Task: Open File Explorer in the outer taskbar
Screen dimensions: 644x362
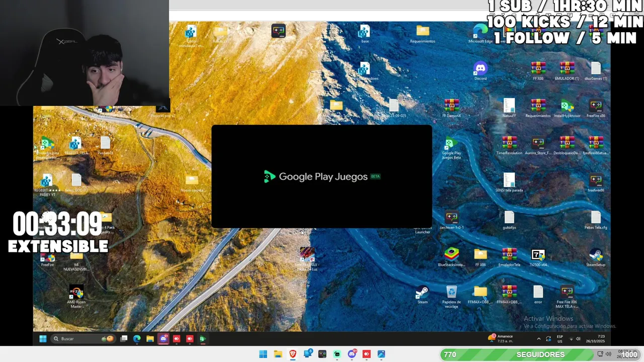Action: (x=278, y=354)
